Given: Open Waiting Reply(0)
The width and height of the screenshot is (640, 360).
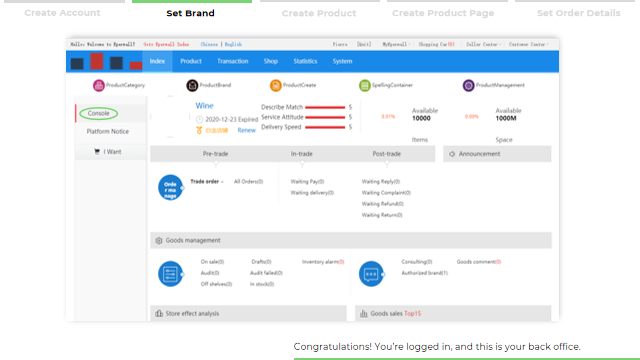Looking at the screenshot, I should point(381,182).
